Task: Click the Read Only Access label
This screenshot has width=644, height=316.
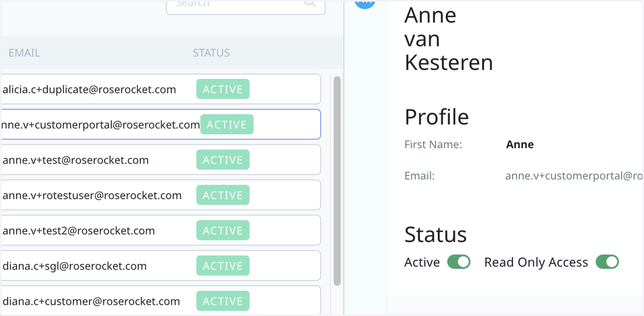Action: pyautogui.click(x=536, y=262)
